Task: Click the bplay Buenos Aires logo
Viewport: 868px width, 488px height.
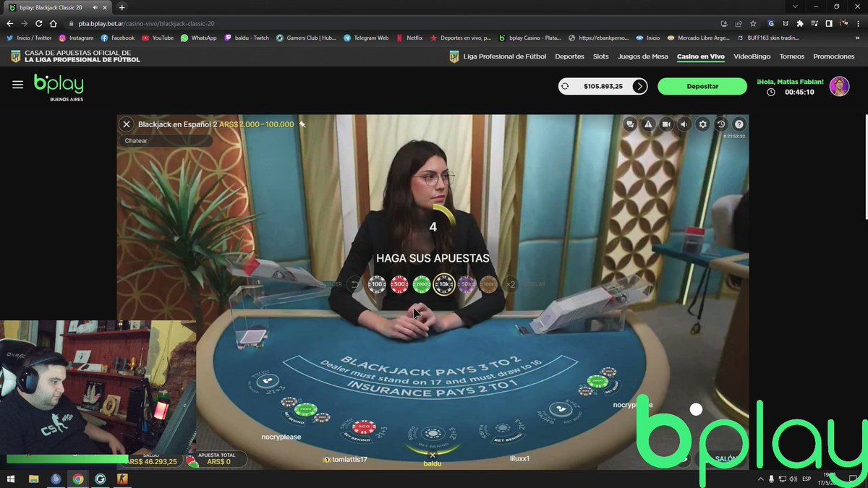Action: tap(59, 87)
